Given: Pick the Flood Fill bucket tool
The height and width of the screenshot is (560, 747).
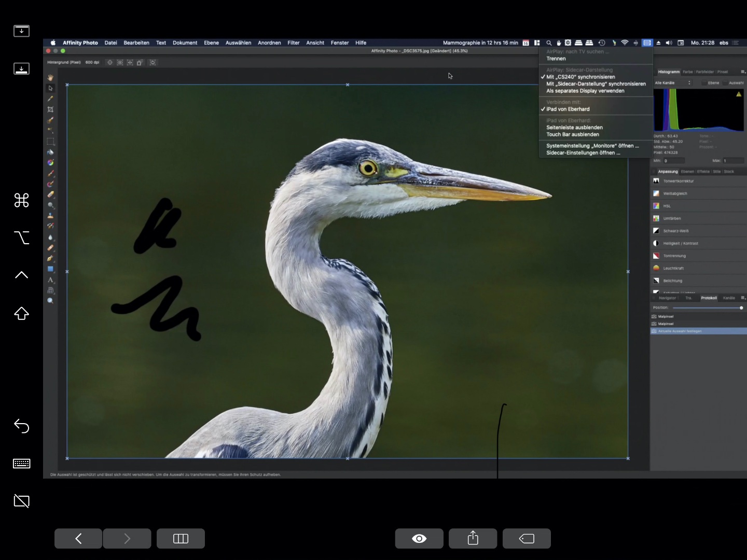Looking at the screenshot, I should pyautogui.click(x=50, y=152).
